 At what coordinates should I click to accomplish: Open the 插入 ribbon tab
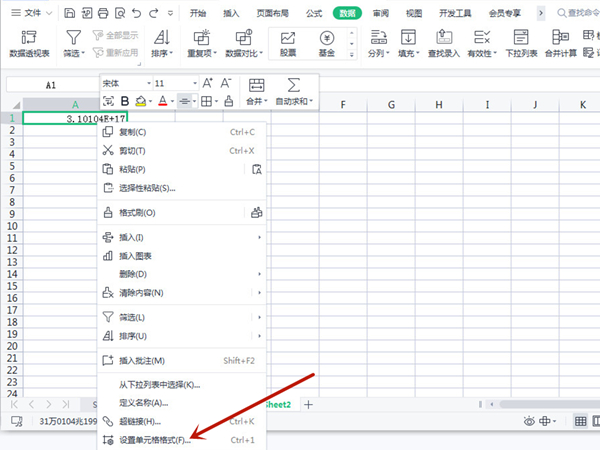click(x=231, y=13)
